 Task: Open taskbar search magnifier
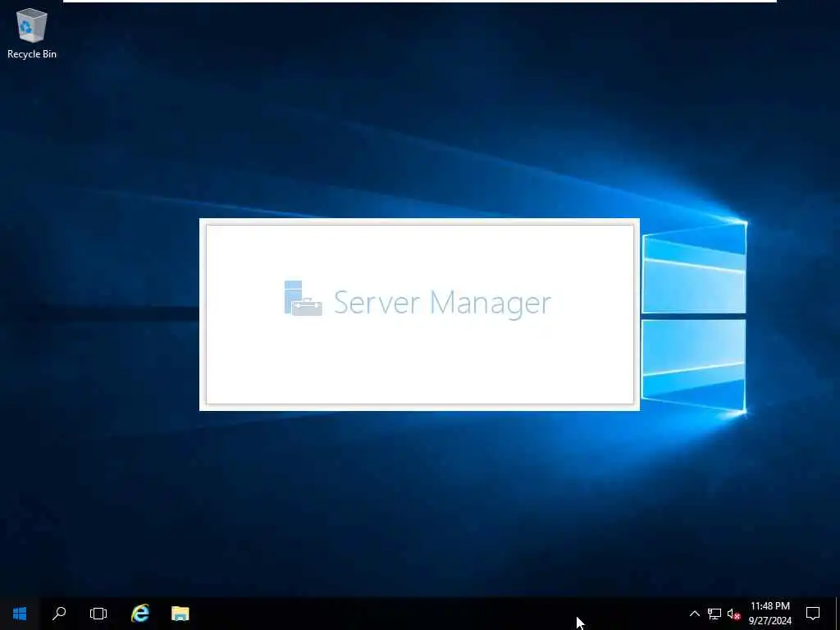coord(59,614)
